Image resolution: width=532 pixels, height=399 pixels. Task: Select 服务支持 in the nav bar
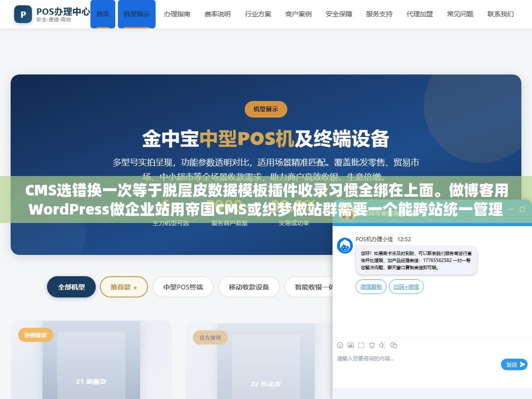[x=379, y=14]
